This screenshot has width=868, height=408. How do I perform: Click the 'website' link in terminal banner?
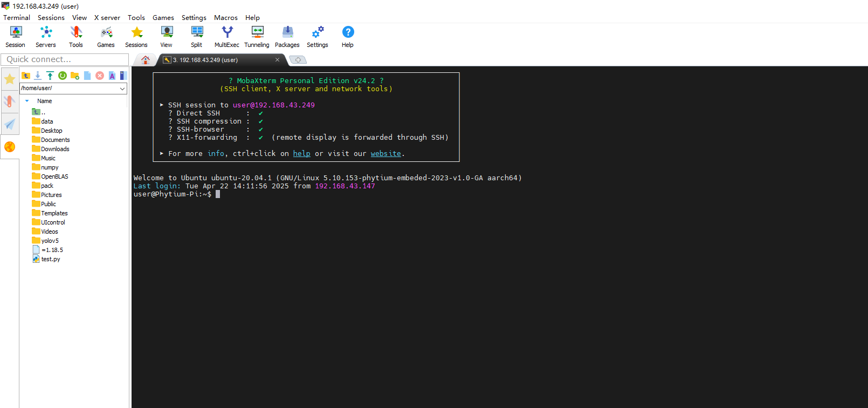(386, 154)
